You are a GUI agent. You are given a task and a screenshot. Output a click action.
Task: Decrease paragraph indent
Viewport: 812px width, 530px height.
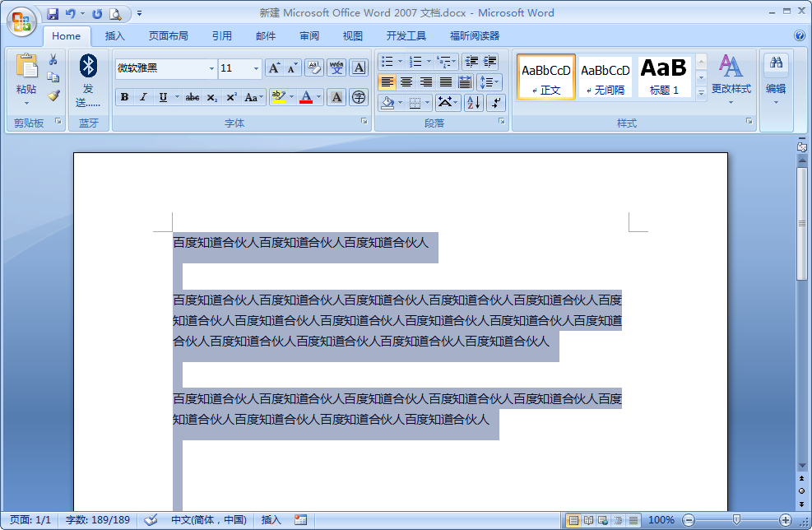click(471, 62)
